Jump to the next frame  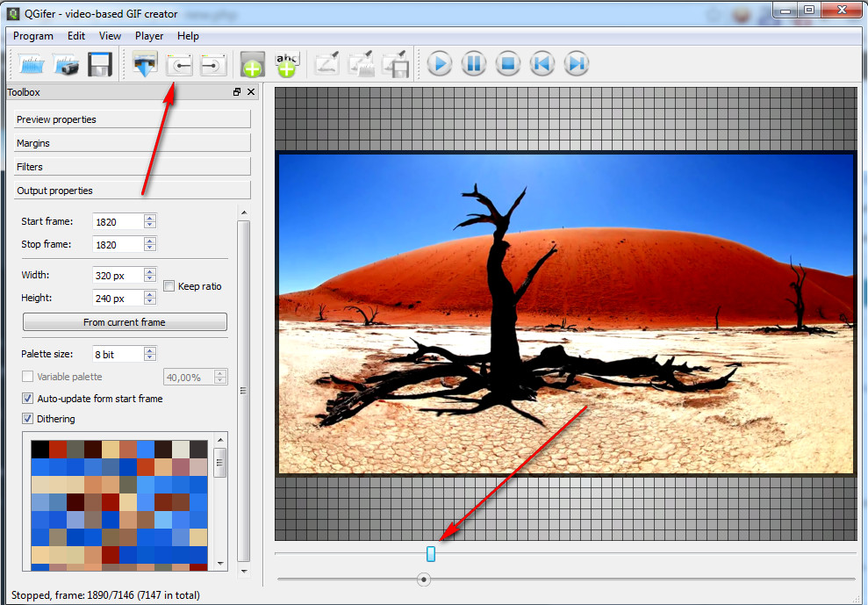(577, 64)
